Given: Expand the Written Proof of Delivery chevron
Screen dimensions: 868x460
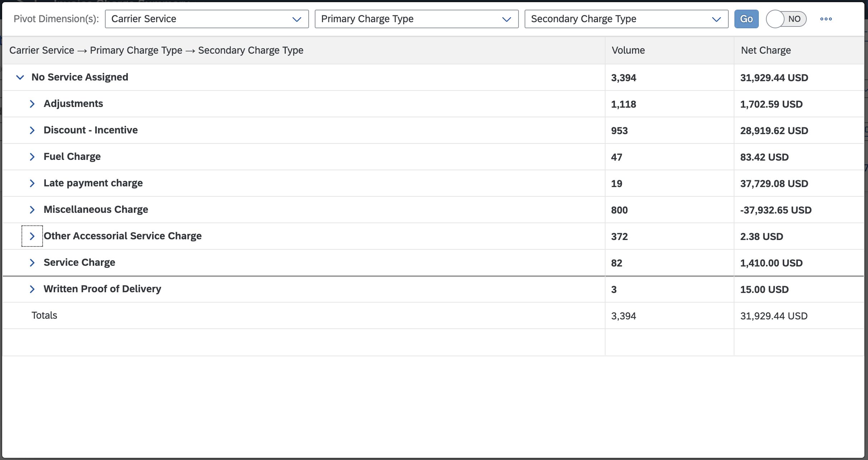Looking at the screenshot, I should [32, 289].
